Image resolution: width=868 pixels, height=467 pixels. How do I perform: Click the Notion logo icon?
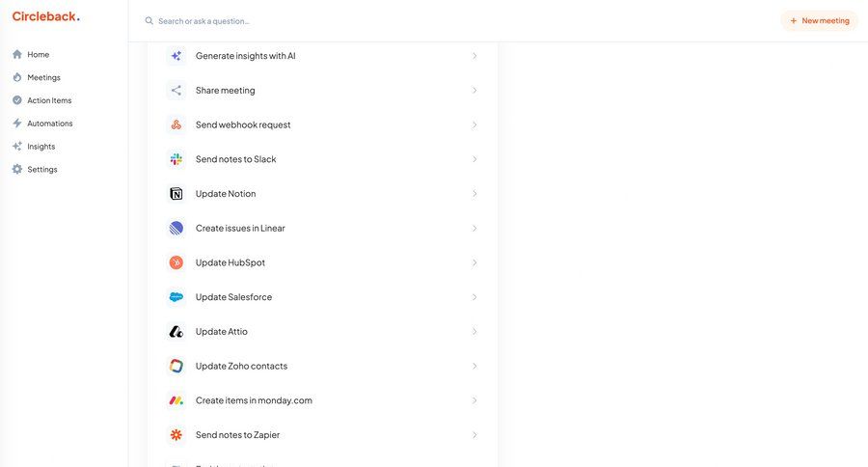coord(176,194)
